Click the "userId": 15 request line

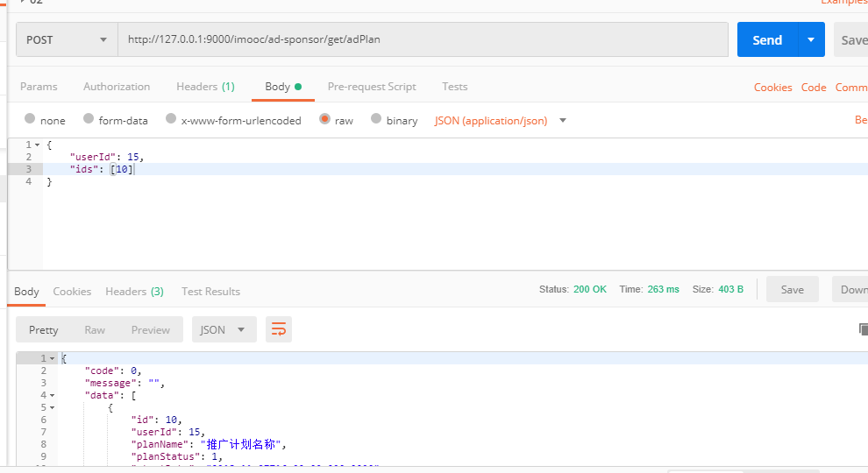pos(106,157)
